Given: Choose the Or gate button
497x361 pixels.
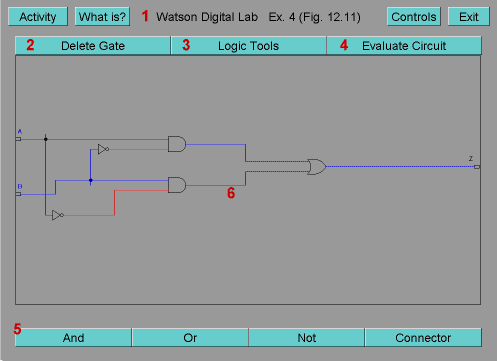Looking at the screenshot, I should [x=190, y=338].
